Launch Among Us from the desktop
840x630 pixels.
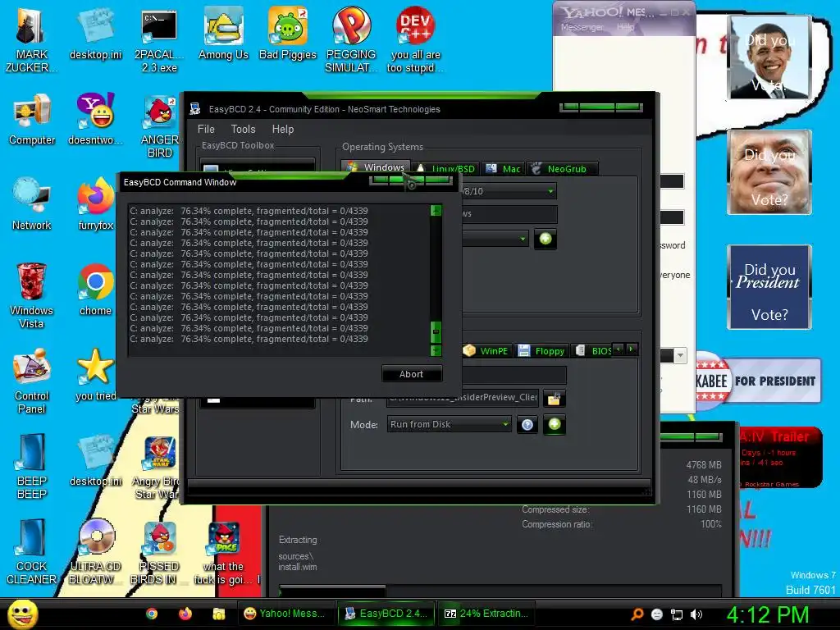point(223,33)
